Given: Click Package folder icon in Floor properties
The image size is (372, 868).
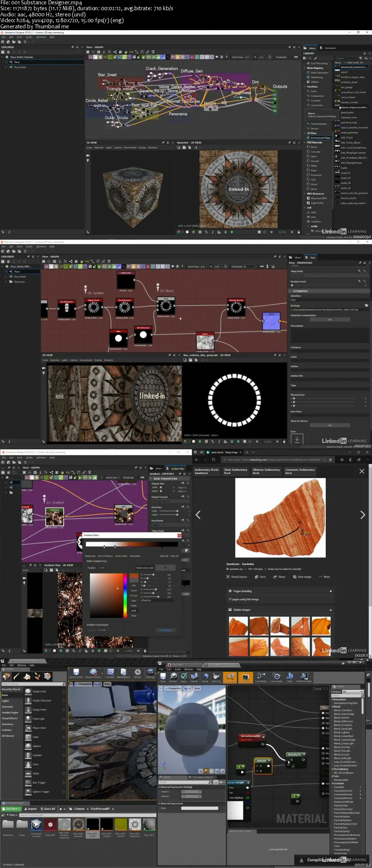Looking at the screenshot, I should point(367,305).
